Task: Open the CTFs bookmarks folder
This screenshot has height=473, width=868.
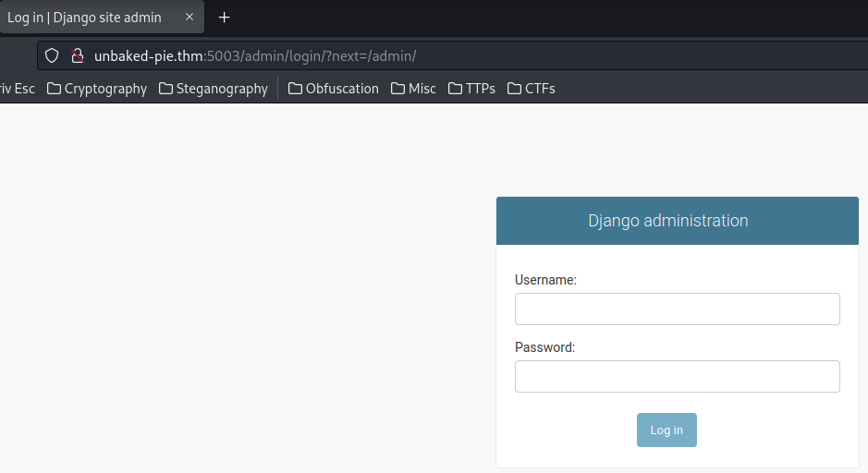Action: pyautogui.click(x=531, y=89)
